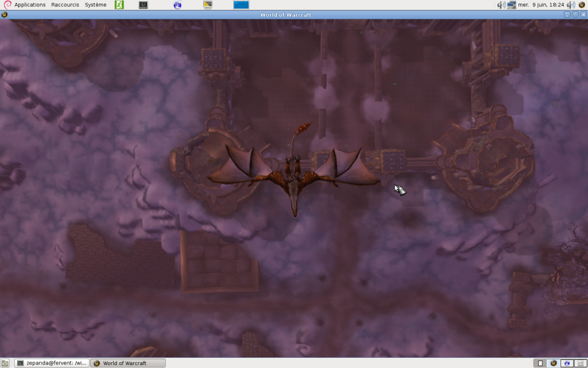
Task: Launch the web browser globe icon
Action: click(x=177, y=5)
